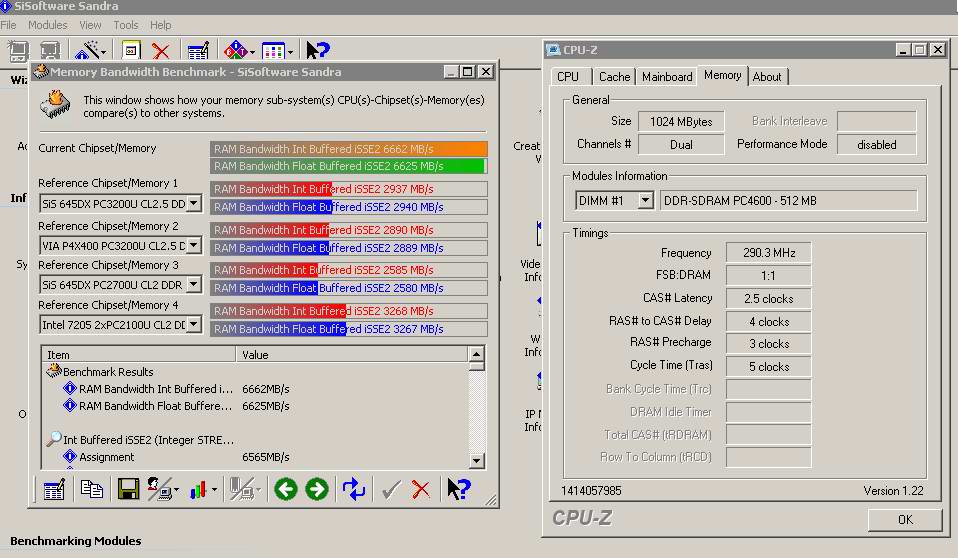Image resolution: width=958 pixels, height=558 pixels.
Task: Select the Benchmark Results row
Action: 254,372
